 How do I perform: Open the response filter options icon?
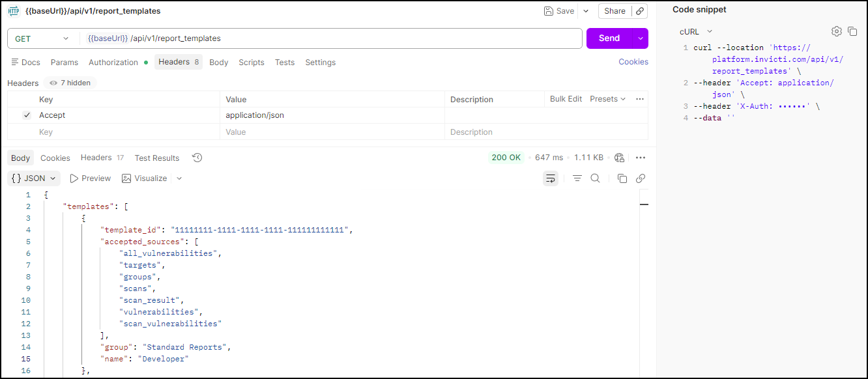click(576, 178)
